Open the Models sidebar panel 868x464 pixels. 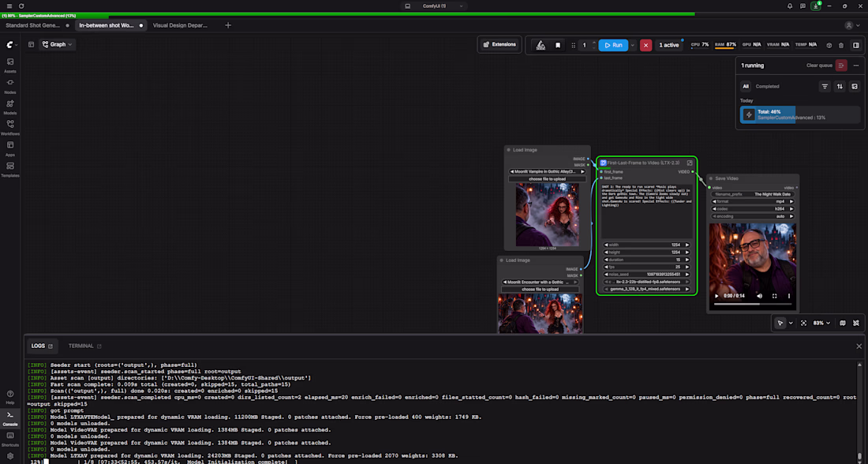(x=10, y=107)
